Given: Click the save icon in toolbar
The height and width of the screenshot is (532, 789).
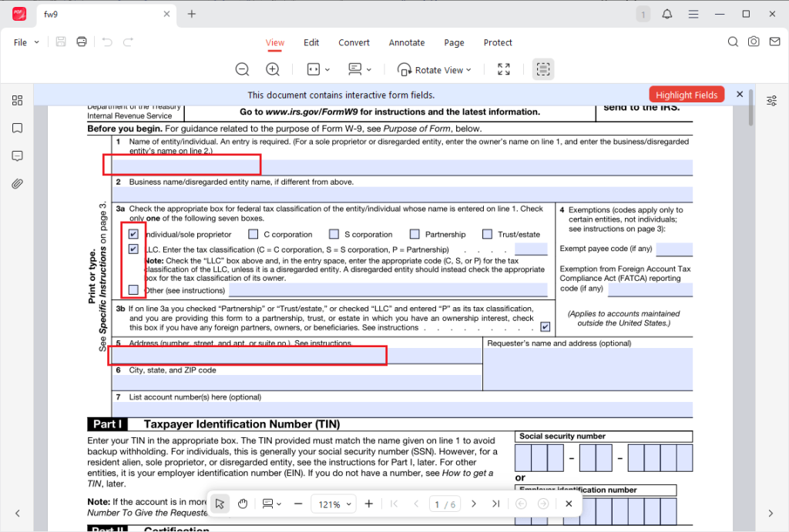Looking at the screenshot, I should (61, 42).
